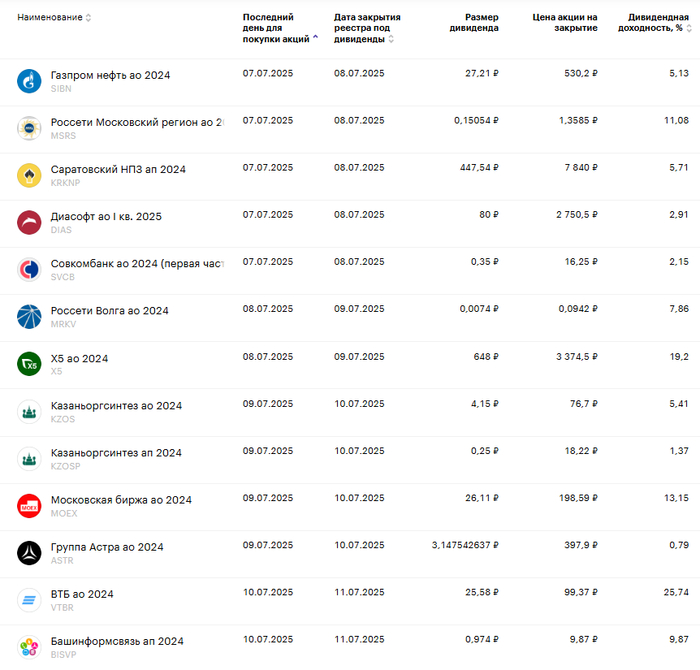Click the Цена акции на закрытие header

(x=564, y=23)
